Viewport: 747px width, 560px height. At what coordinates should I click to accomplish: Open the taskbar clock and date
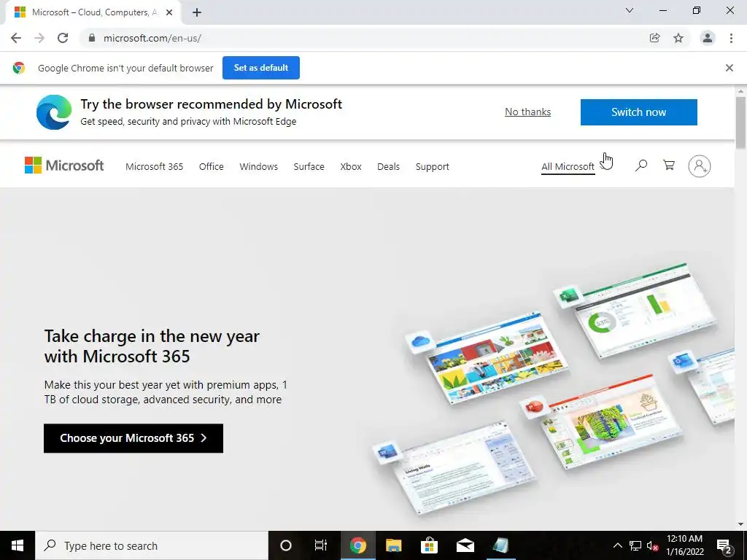click(x=684, y=545)
